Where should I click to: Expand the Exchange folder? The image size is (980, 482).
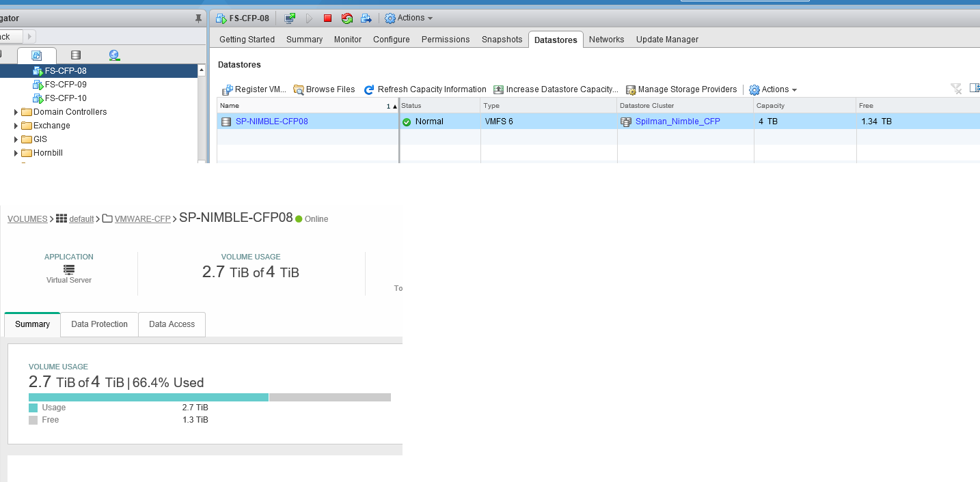pos(16,126)
